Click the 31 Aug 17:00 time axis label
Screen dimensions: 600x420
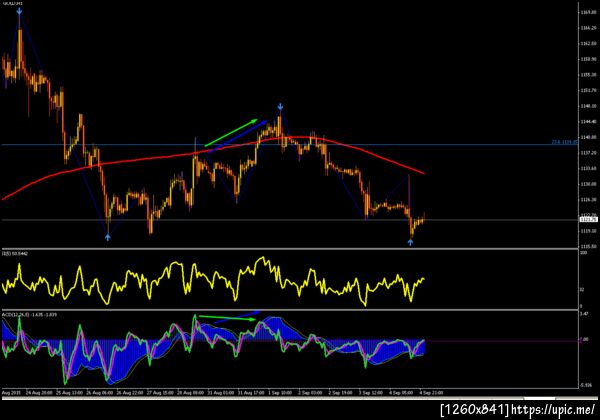coord(251,393)
